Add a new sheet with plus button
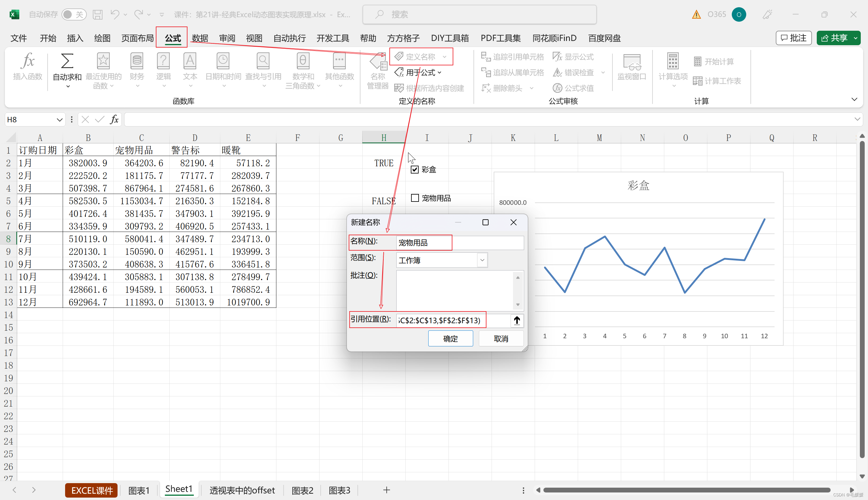 click(x=386, y=490)
